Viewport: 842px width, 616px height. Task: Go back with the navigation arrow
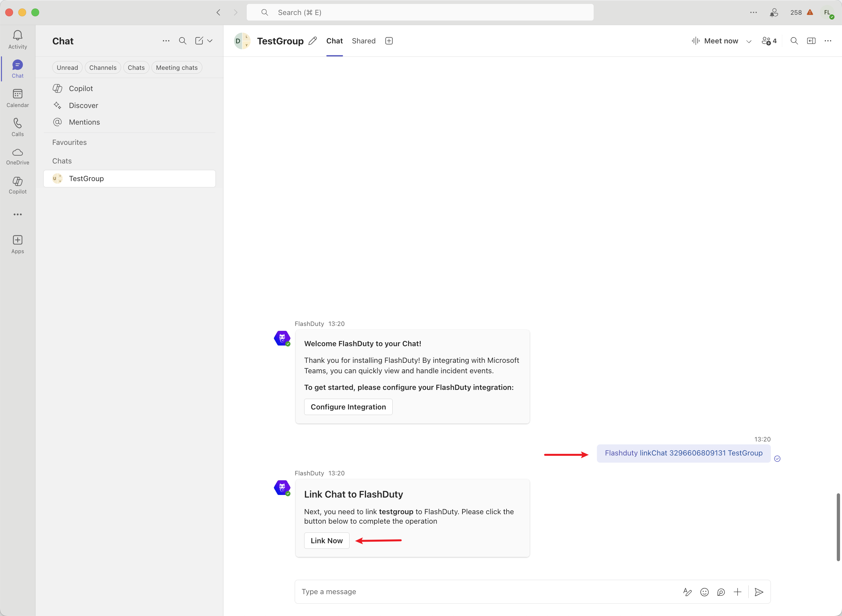click(x=219, y=12)
